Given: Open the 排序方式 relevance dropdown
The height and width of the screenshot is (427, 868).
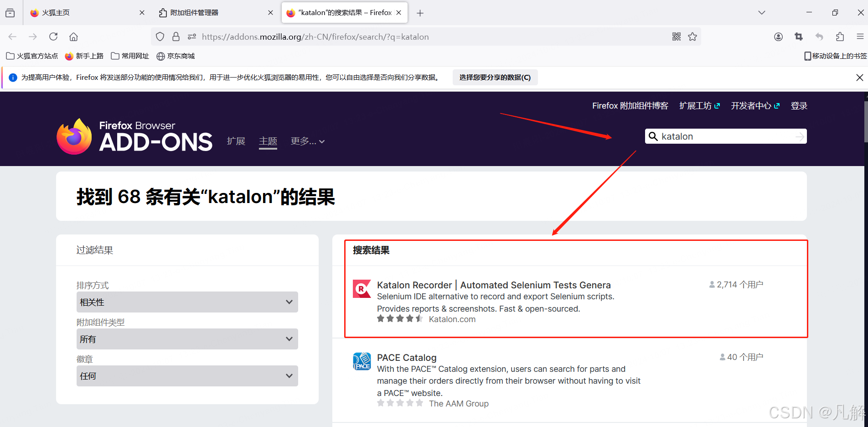Looking at the screenshot, I should pos(187,302).
